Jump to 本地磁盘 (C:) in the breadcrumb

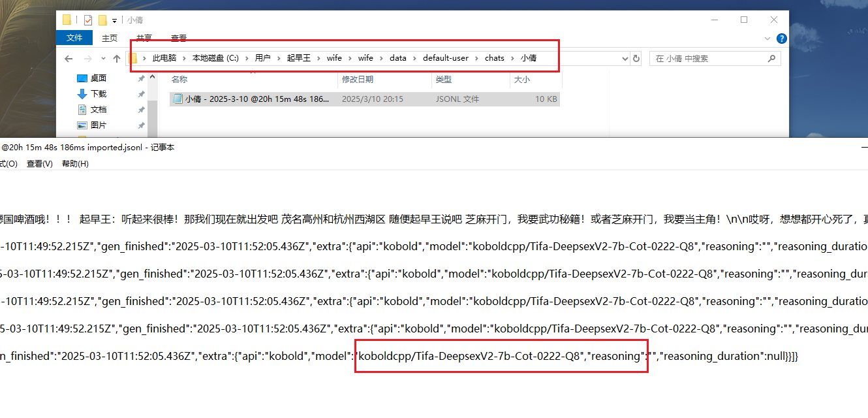[215, 58]
